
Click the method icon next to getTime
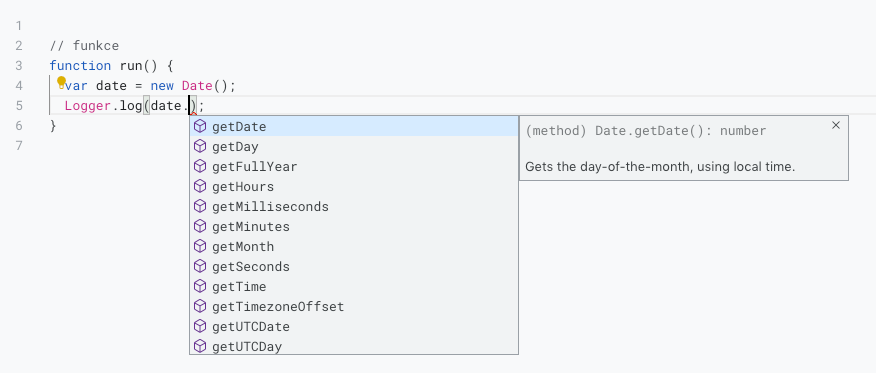tap(200, 286)
